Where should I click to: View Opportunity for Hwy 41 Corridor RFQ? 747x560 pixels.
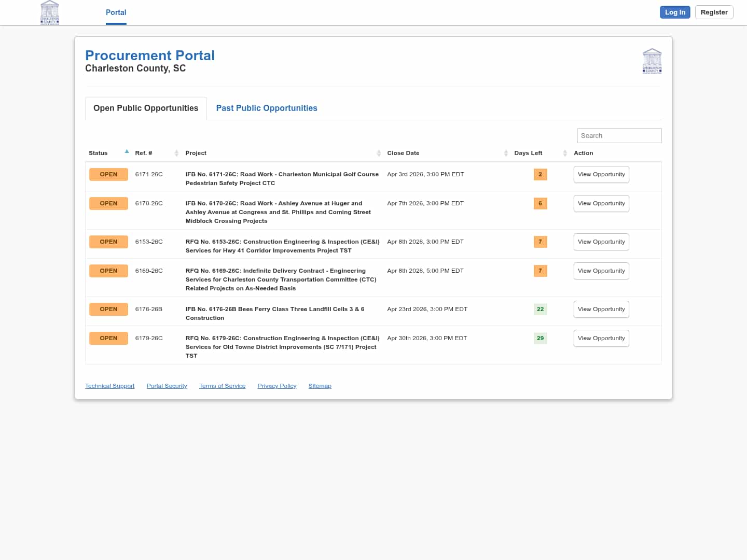(601, 242)
